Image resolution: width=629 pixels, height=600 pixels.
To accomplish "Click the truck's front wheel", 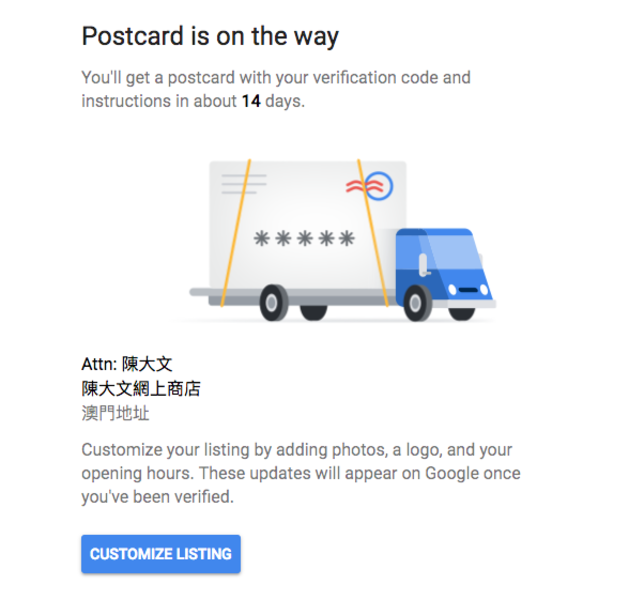I will point(417,303).
